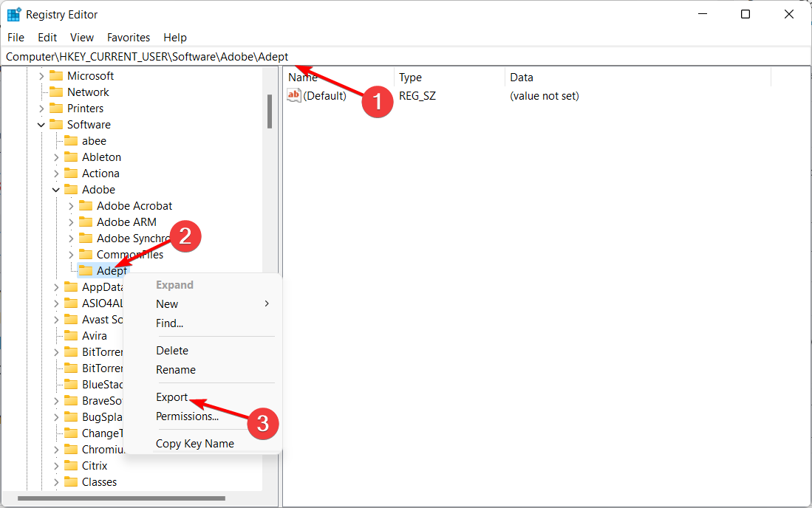
Task: Click the Network folder icon
Action: pyautogui.click(x=56, y=92)
